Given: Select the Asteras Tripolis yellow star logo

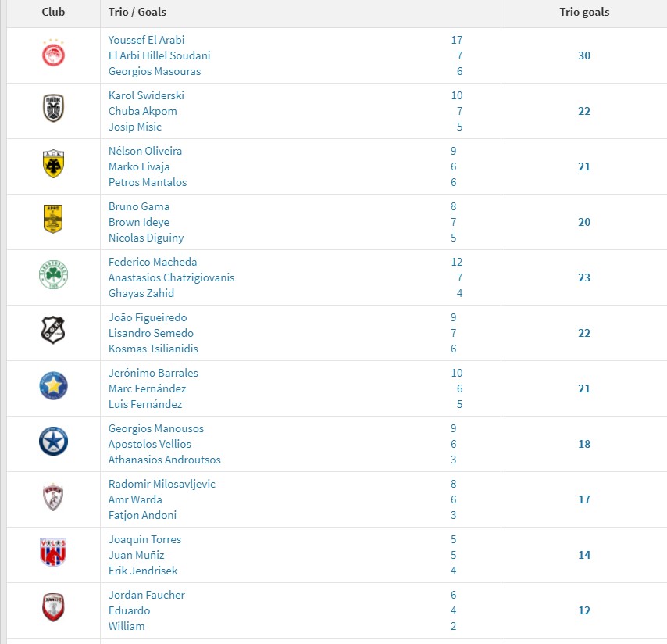Looking at the screenshot, I should click(x=53, y=385).
